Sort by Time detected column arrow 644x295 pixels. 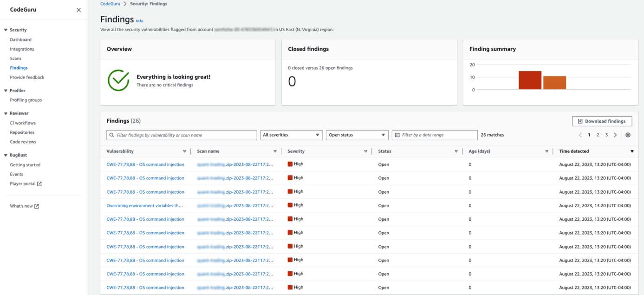(632, 151)
